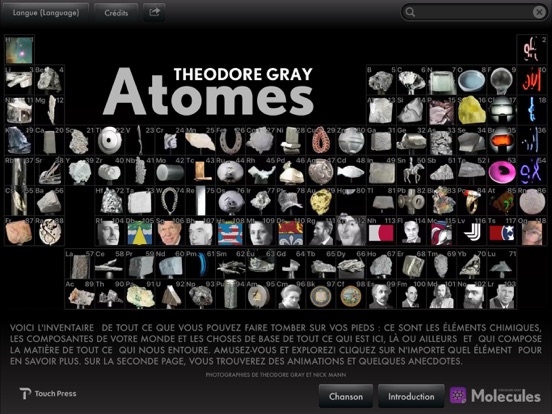Open Hydrogen element tile number 1
The height and width of the screenshot is (414, 552).
(19, 50)
